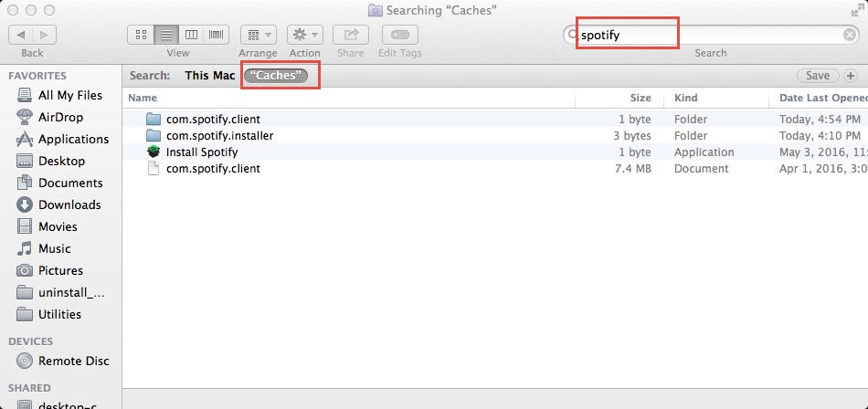
Task: Sort by the Size column header
Action: pyautogui.click(x=619, y=98)
